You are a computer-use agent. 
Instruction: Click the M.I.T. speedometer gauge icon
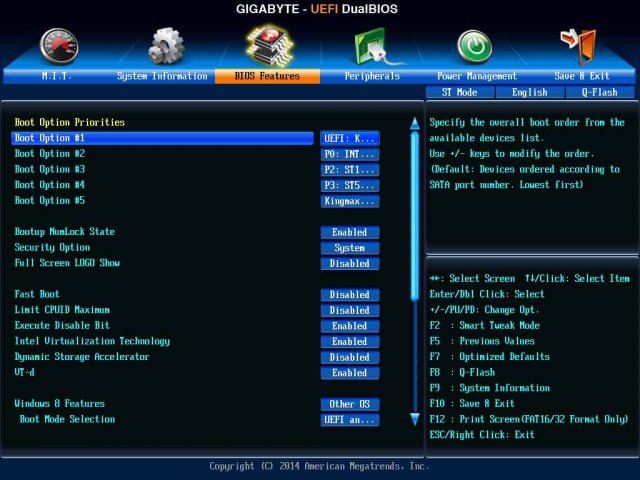click(59, 45)
